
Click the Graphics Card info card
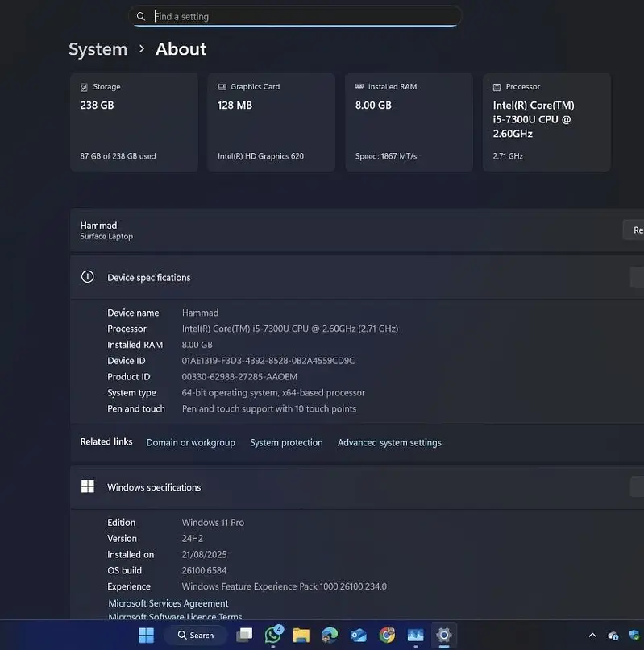click(x=271, y=122)
